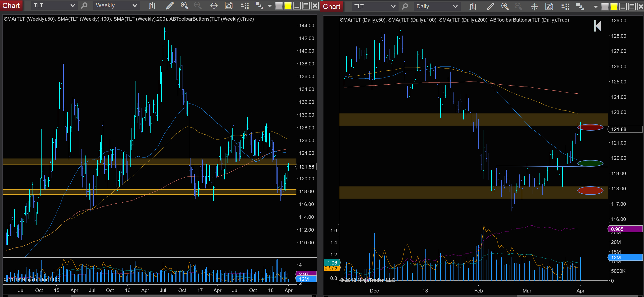The image size is (644, 297).
Task: Select the lower red ellipse on Daily chart
Action: coord(590,191)
